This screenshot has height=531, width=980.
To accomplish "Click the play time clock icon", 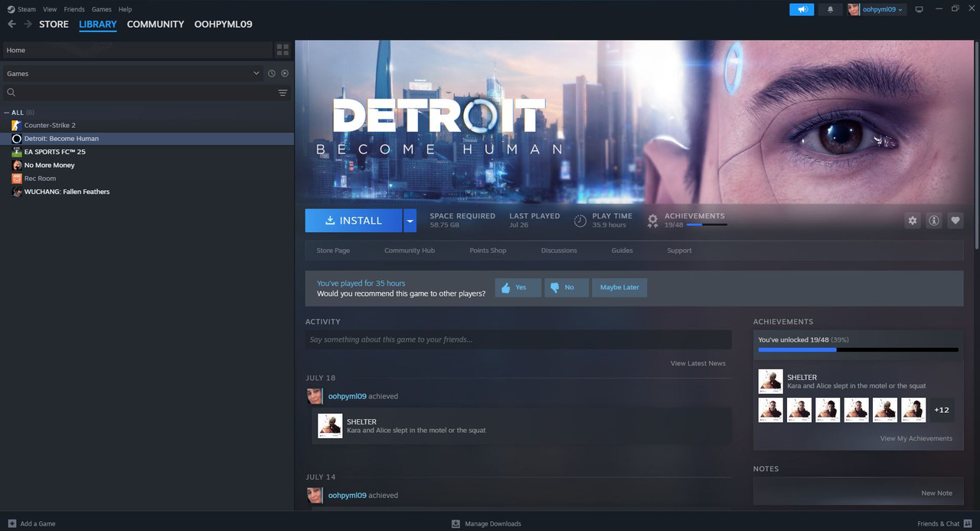I will [580, 221].
